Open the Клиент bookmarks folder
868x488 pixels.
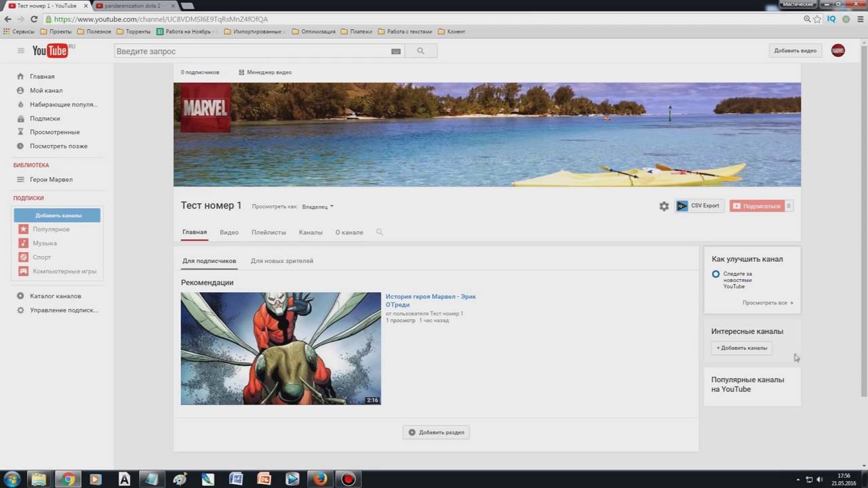[x=452, y=32]
